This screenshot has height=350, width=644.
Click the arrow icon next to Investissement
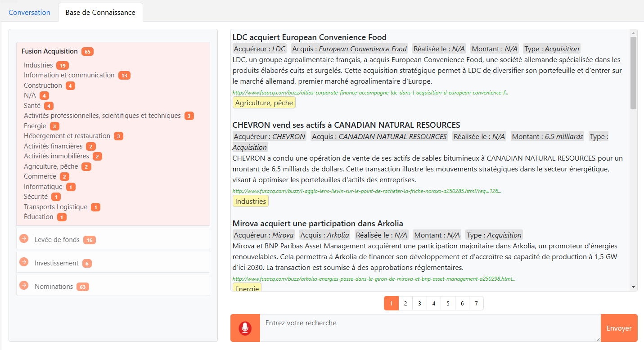[x=24, y=262]
